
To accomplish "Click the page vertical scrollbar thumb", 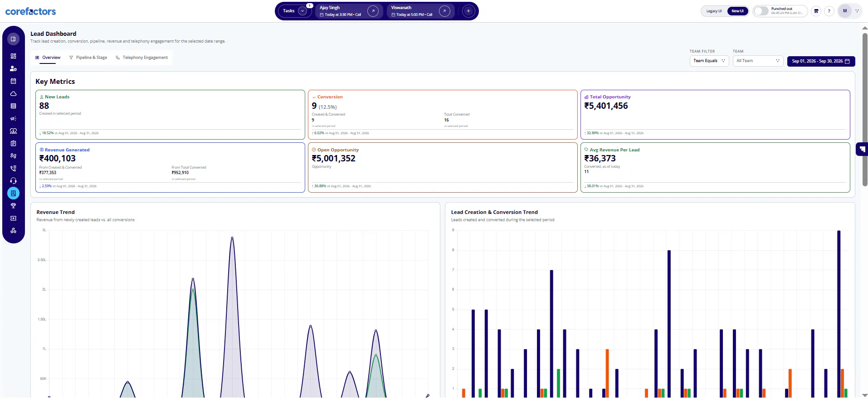I will (865, 109).
